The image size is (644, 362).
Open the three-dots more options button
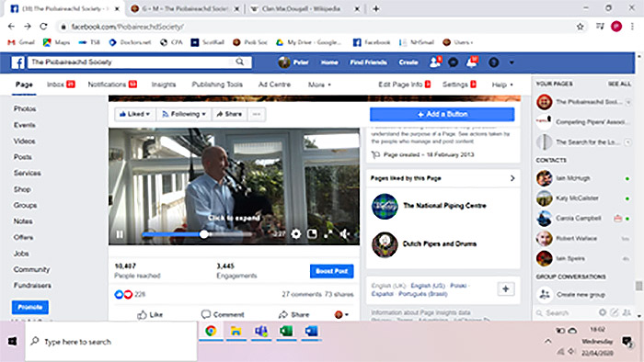click(x=257, y=114)
